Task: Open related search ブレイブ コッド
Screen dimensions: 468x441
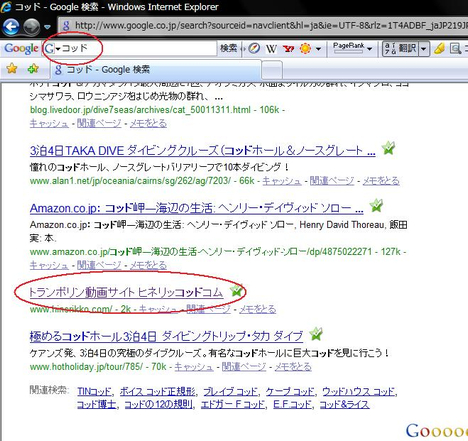Action: pyautogui.click(x=230, y=391)
